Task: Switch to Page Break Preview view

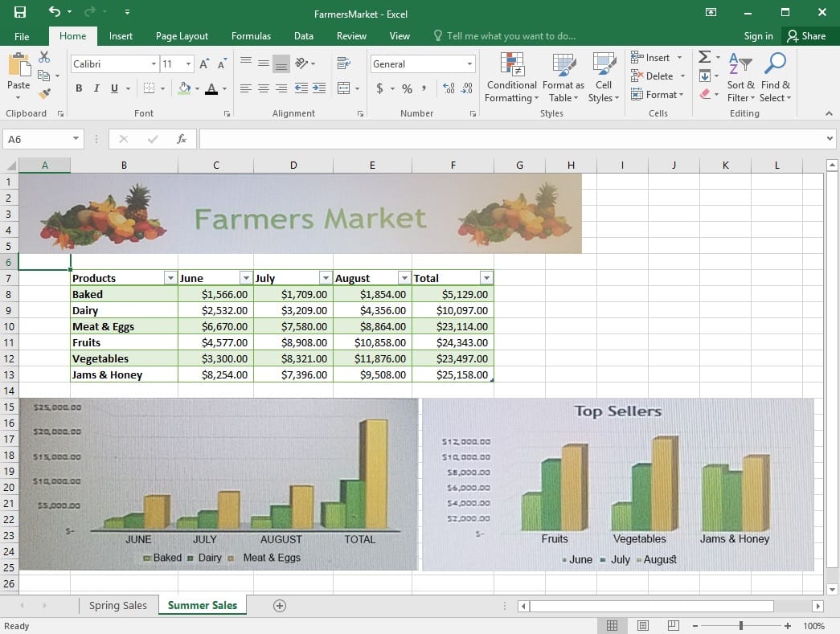Action: (674, 626)
